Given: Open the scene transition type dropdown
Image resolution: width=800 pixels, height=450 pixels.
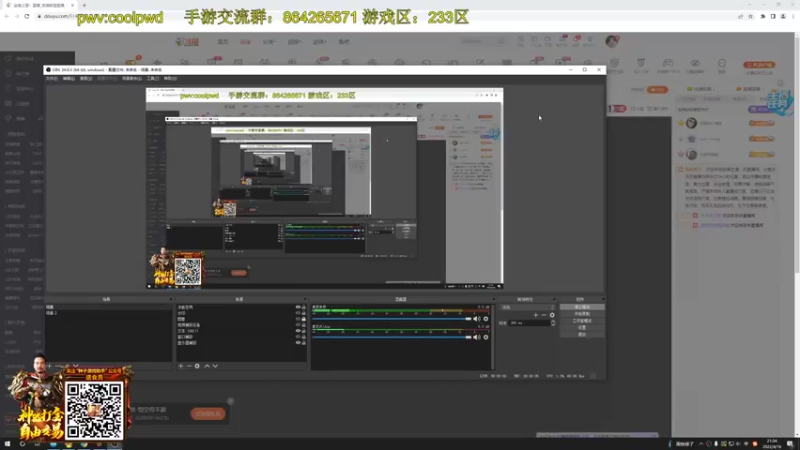Looking at the screenshot, I should (528, 307).
